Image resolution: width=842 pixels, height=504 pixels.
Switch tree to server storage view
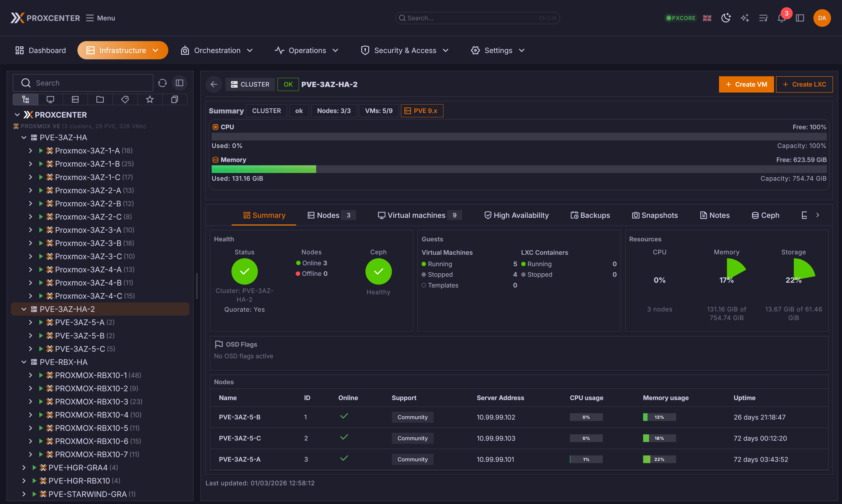tap(75, 99)
